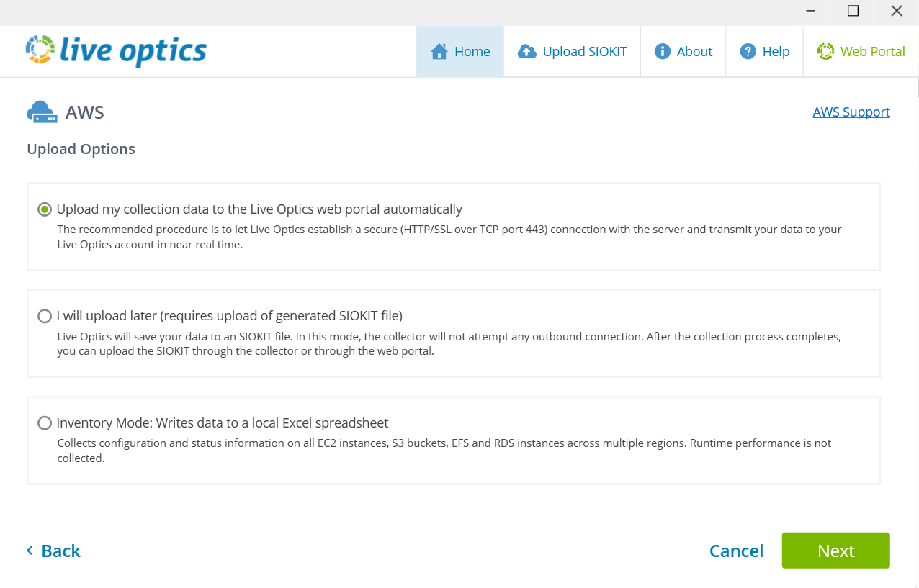This screenshot has height=588, width=919.
Task: Select automatic upload to Live Optics web portal
Action: click(44, 209)
